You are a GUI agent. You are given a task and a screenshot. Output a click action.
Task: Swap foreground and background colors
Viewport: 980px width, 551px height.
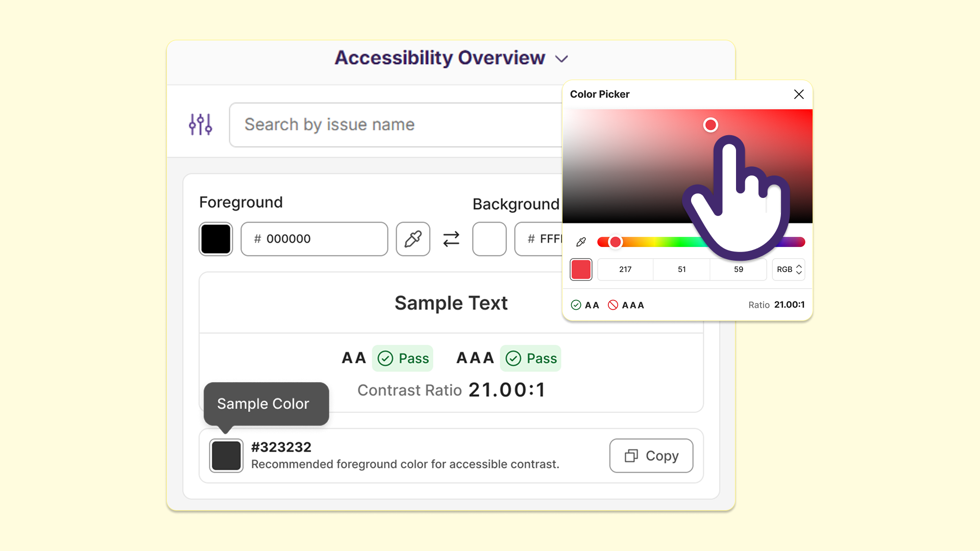tap(451, 239)
